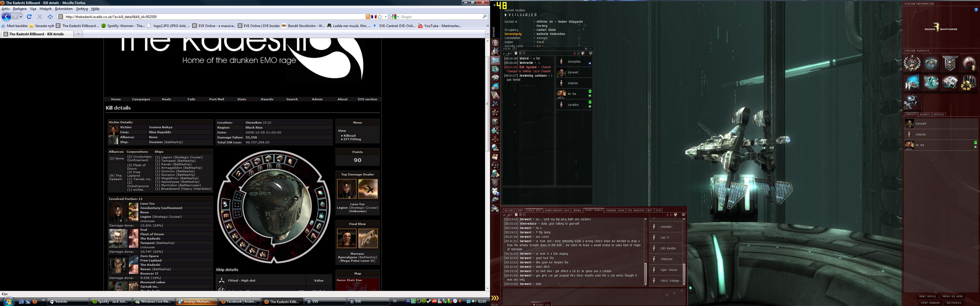
Task: Open the Verktyg menu in Firefox
Action: (x=82, y=9)
